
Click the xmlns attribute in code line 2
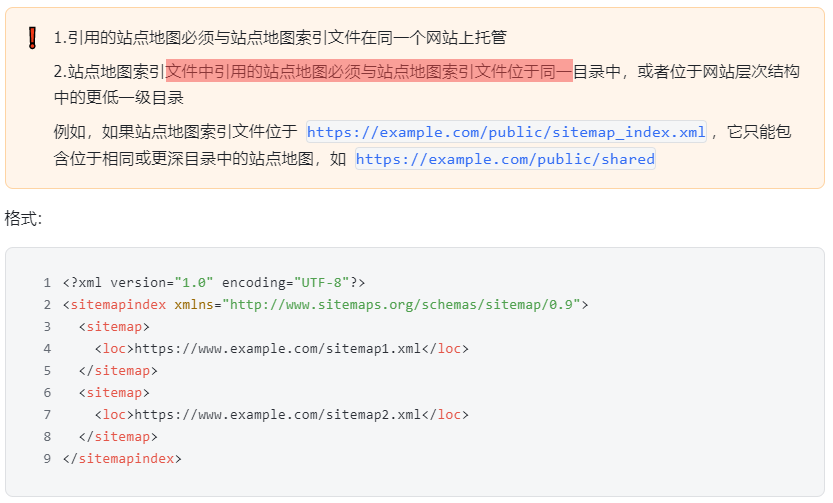point(194,305)
